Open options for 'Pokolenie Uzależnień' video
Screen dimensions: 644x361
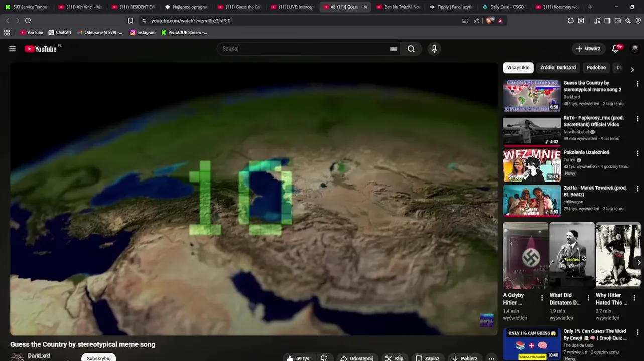click(x=638, y=153)
